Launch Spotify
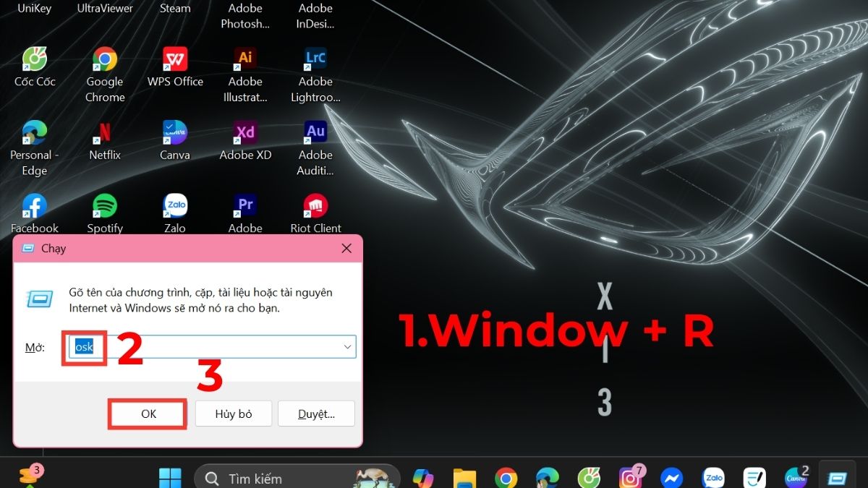Viewport: 868px width, 488px height. (104, 205)
